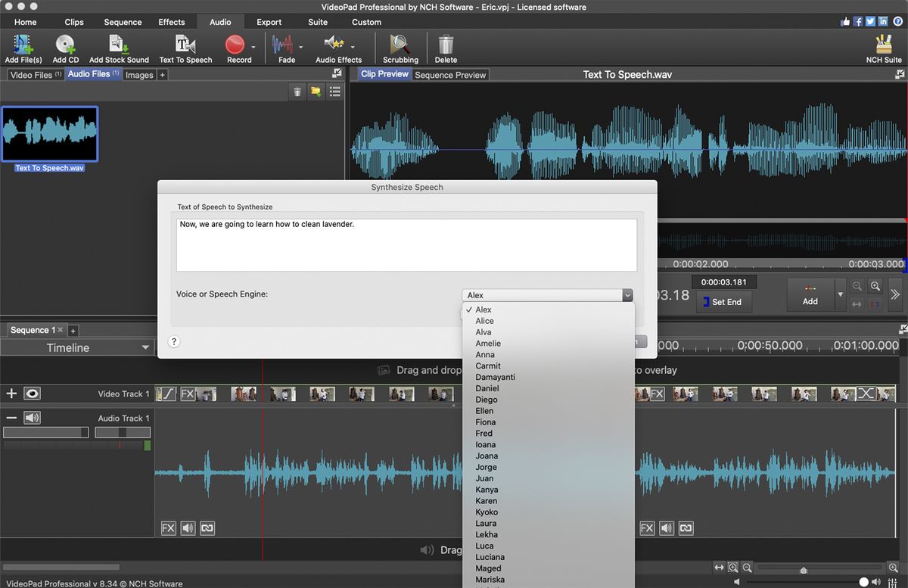Switch to the Sequence Preview tab
The width and height of the screenshot is (908, 588).
click(449, 74)
